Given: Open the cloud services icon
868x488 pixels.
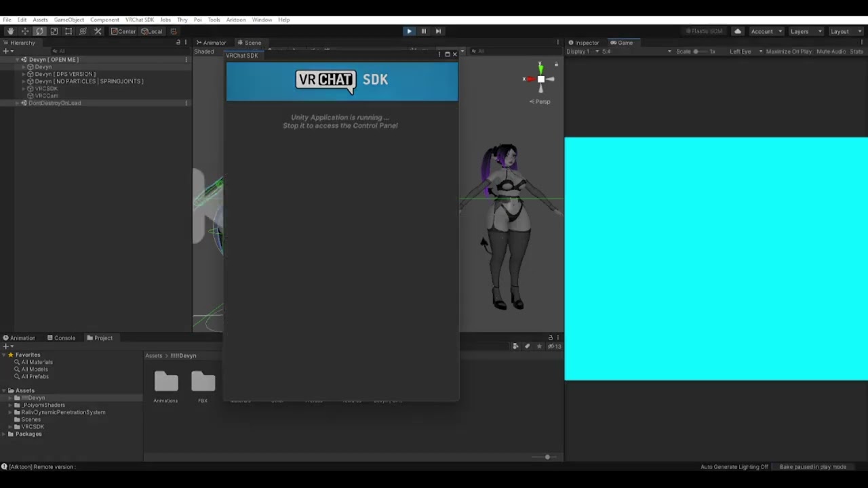Looking at the screenshot, I should coord(738,31).
